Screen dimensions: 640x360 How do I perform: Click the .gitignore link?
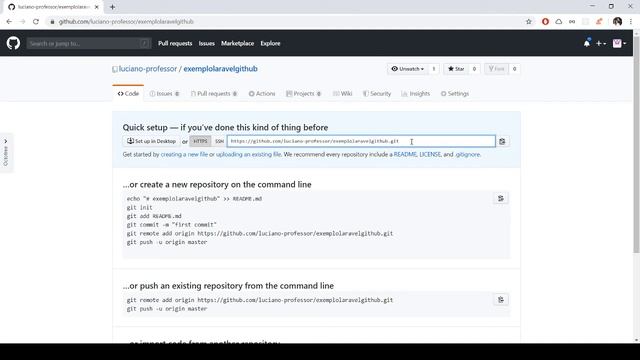tap(467, 154)
